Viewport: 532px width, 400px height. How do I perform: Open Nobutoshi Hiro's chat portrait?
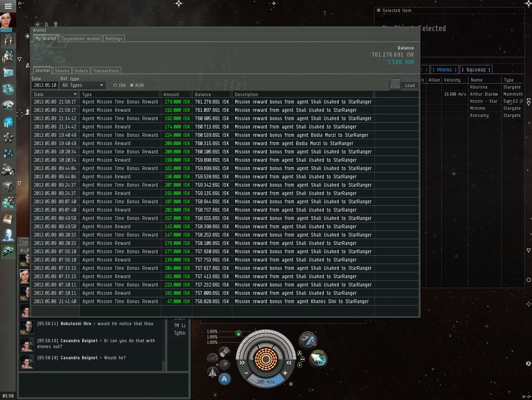pyautogui.click(x=27, y=327)
